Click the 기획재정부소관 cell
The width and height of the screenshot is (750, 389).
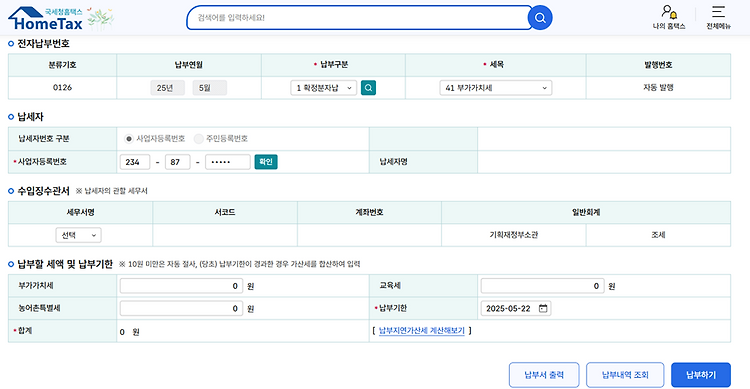(514, 235)
